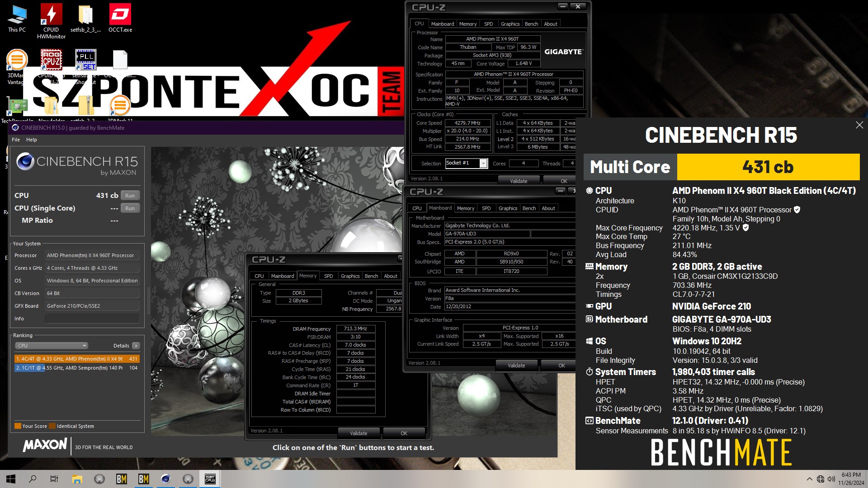Switch to SPD tab in Memory CPU-Z window
This screenshot has height=488, width=868.
tap(329, 276)
